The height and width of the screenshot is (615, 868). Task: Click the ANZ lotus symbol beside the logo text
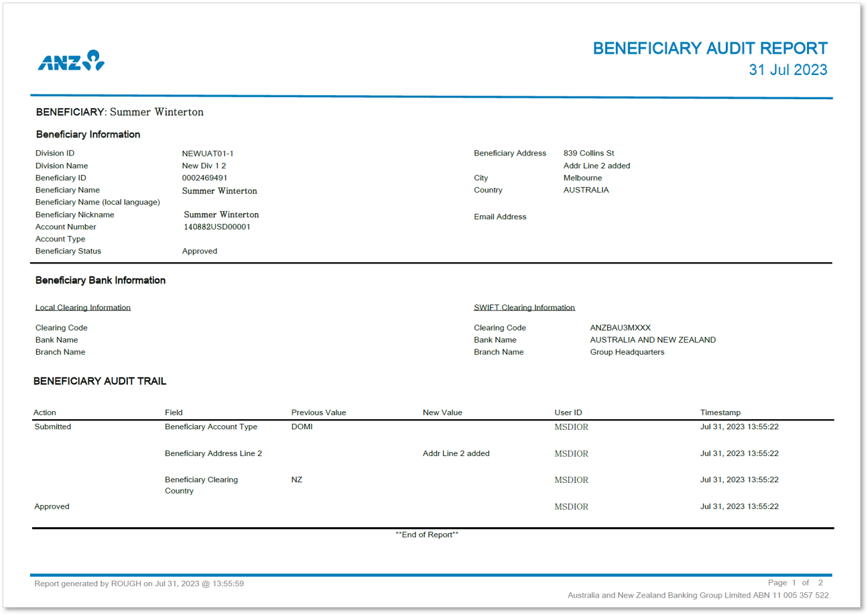(94, 59)
